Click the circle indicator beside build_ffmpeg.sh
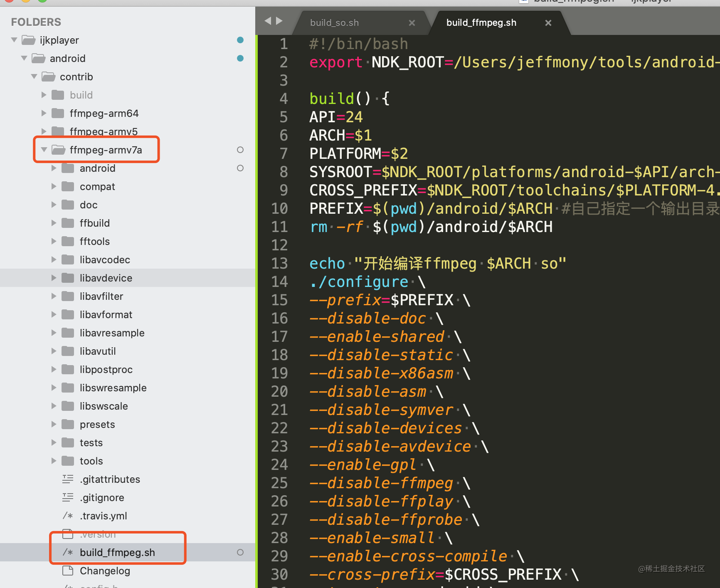Viewport: 720px width, 588px height. pyautogui.click(x=240, y=552)
